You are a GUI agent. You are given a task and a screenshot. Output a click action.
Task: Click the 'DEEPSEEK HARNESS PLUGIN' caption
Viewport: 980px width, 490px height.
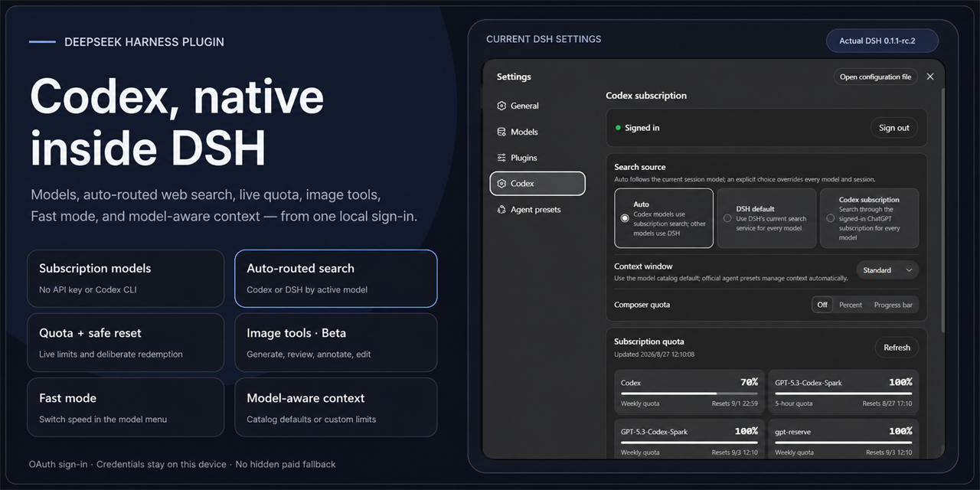coord(144,42)
